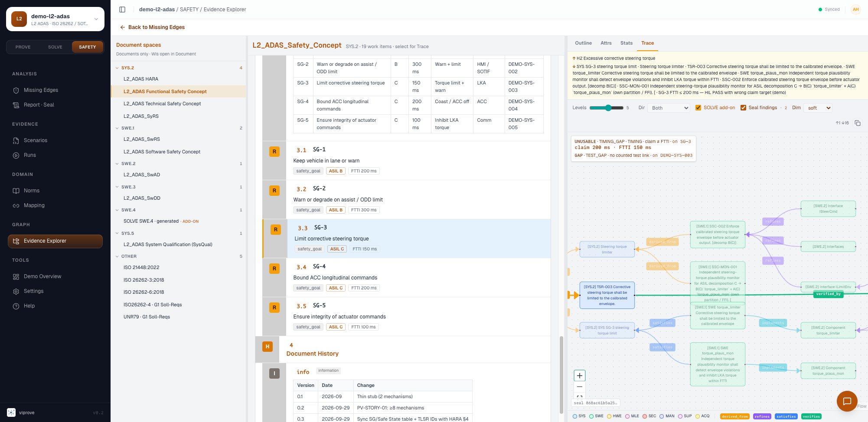Toggle the SOLVE add-on checkbox
This screenshot has width=868, height=422.
click(698, 108)
